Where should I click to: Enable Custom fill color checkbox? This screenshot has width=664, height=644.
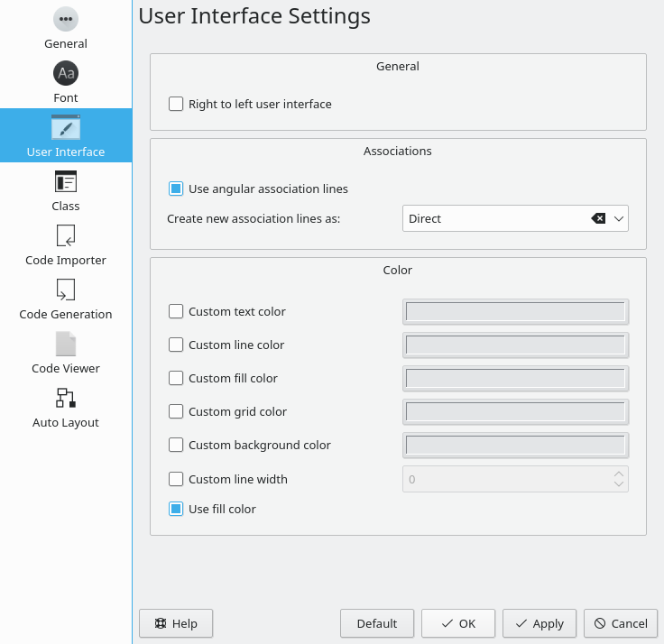click(x=176, y=378)
